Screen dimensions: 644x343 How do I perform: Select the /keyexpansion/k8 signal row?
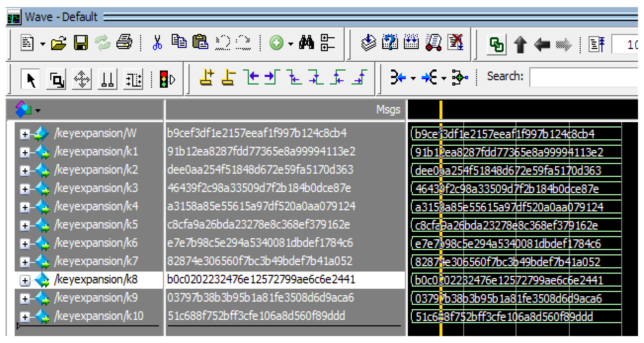tap(96, 280)
